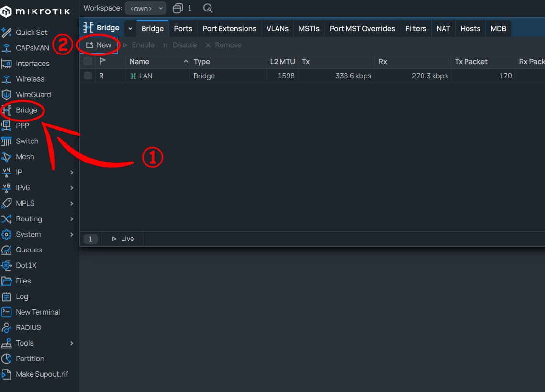
Task: Expand the Bridge title dropdown chevron
Action: point(130,29)
